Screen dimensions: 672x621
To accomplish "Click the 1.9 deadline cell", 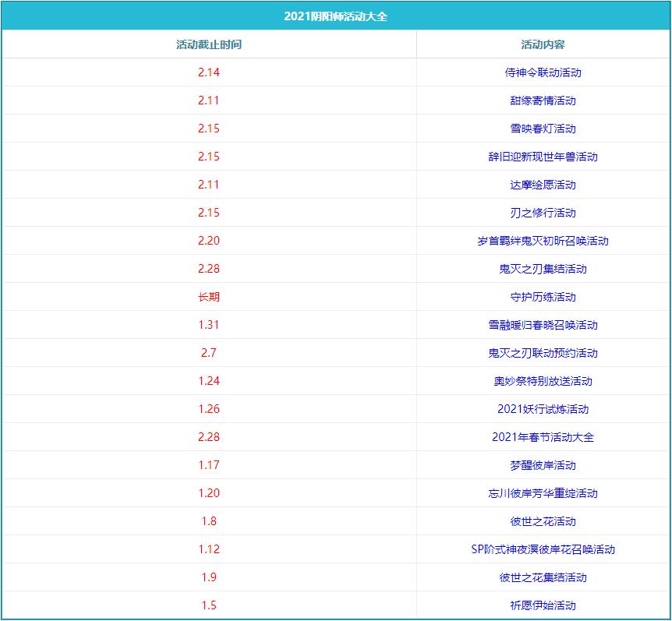I will (209, 577).
